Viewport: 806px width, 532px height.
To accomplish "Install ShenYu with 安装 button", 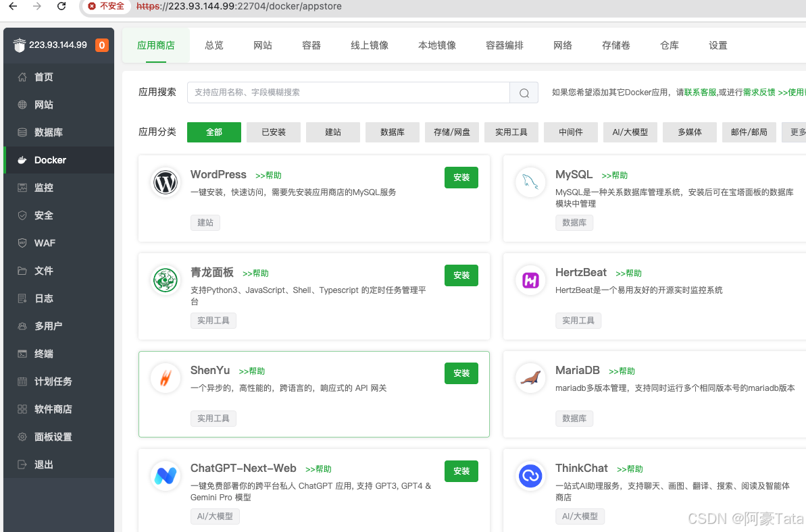I will coord(461,373).
